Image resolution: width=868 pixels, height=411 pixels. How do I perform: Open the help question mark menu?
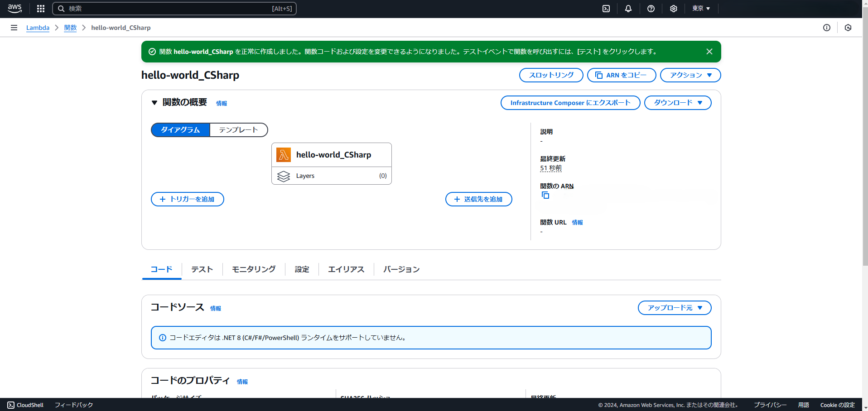pos(651,9)
